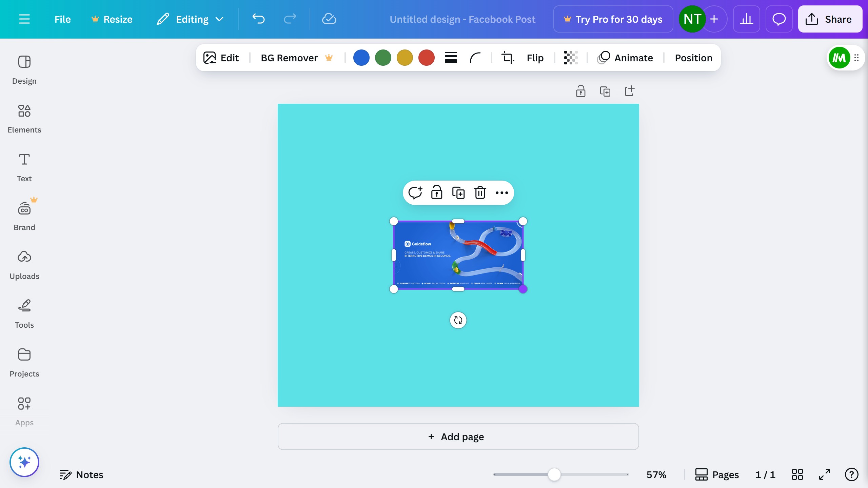Toggle the page lock icon above canvas
868x488 pixels.
[x=580, y=91]
